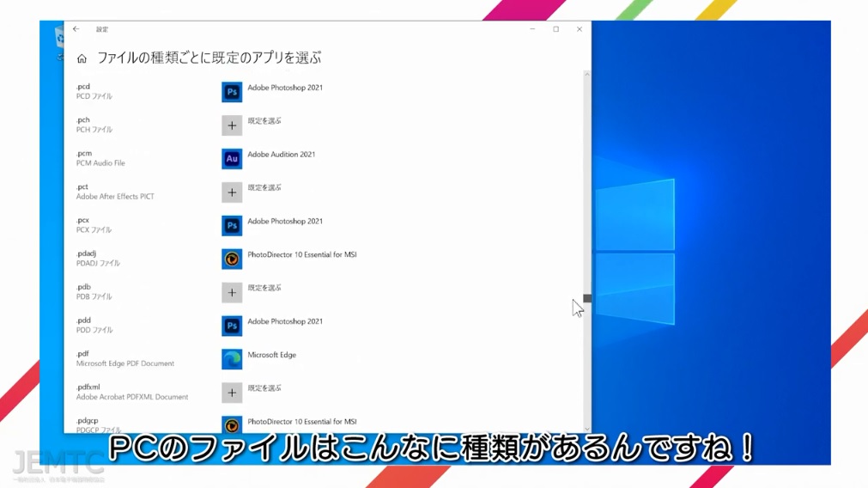This screenshot has width=868, height=488.
Task: Select the .pdgcp extension text
Action: pos(87,420)
